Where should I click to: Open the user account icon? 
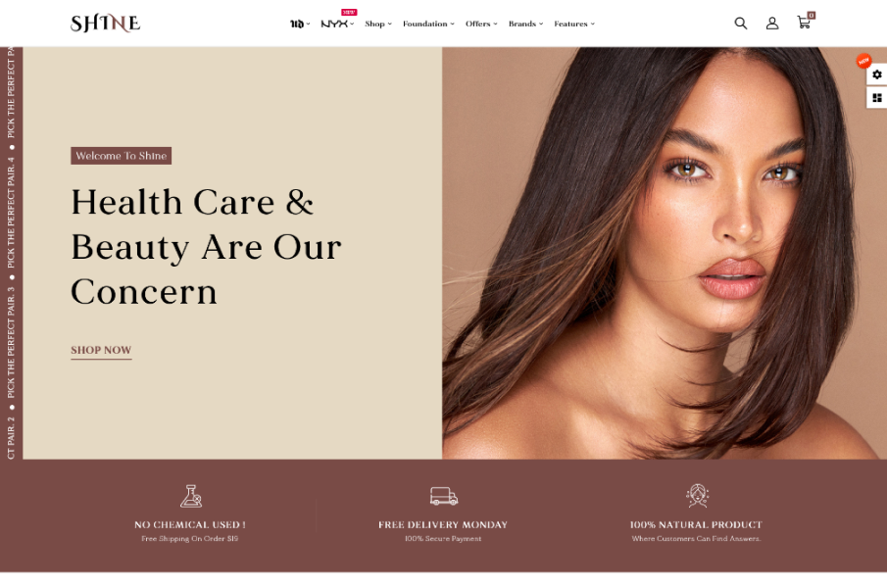pos(772,24)
